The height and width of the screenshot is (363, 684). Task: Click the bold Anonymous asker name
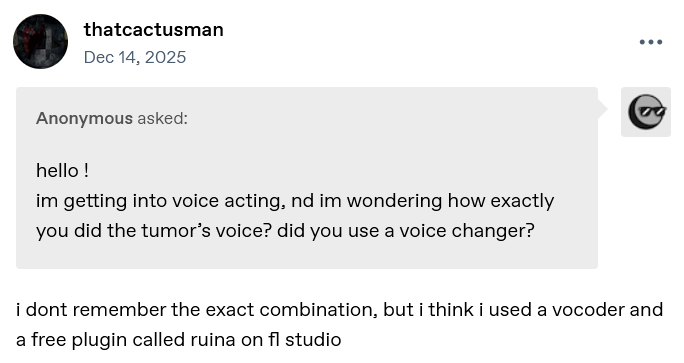click(x=84, y=118)
